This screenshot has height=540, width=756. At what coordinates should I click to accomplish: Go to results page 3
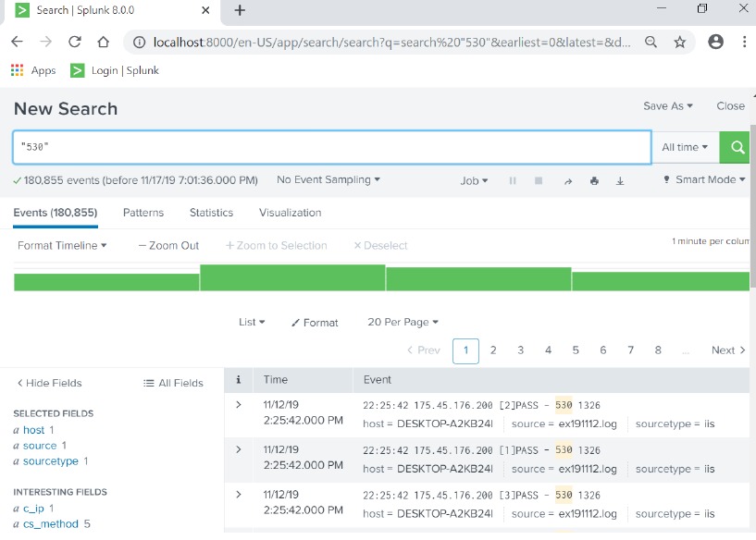click(521, 350)
